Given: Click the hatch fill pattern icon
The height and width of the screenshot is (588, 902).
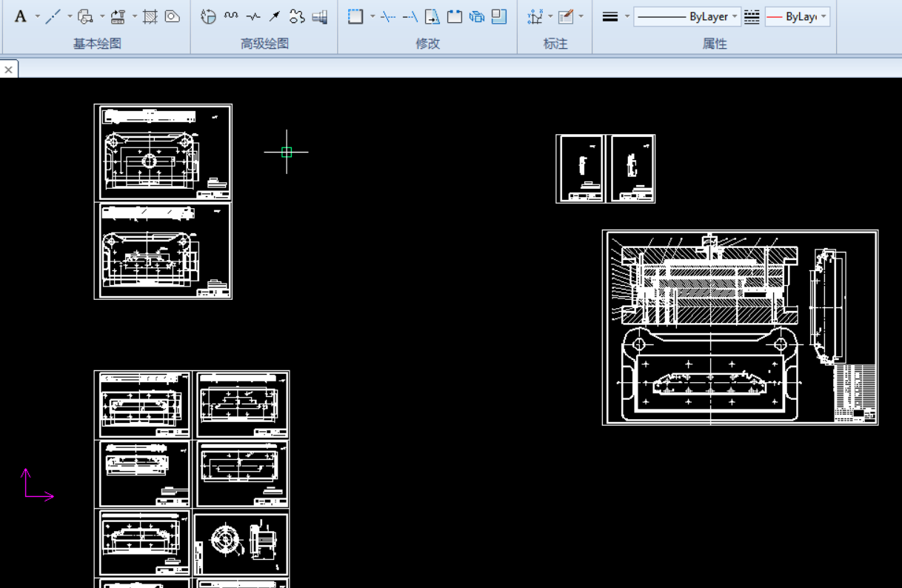Looking at the screenshot, I should [150, 16].
